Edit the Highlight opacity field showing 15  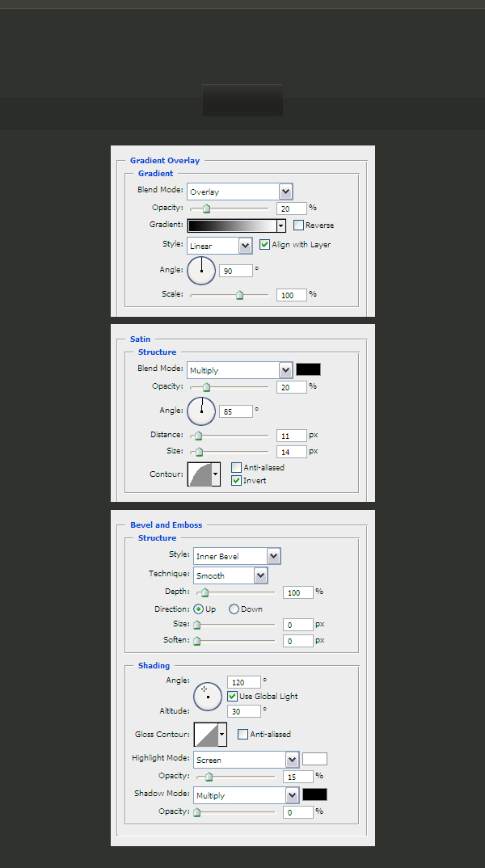coord(297,777)
